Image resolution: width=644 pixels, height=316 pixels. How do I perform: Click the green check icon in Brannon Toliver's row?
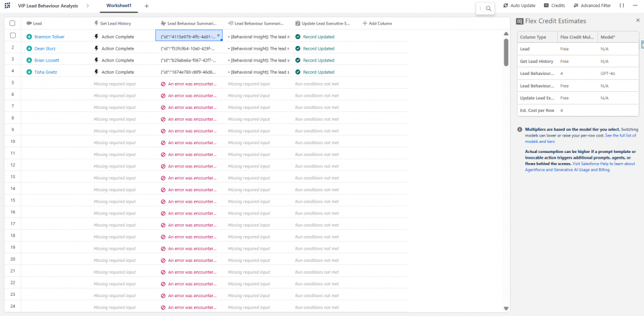pyautogui.click(x=297, y=37)
